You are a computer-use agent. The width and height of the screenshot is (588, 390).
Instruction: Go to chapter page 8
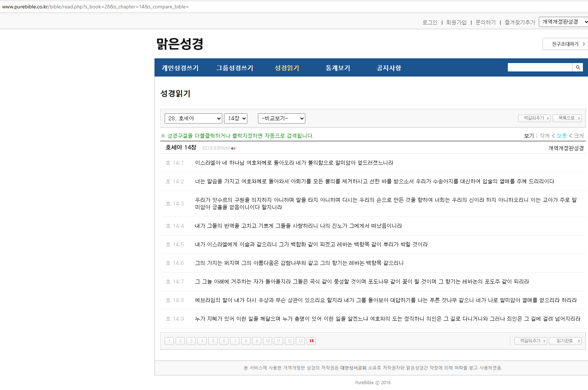pyautogui.click(x=246, y=341)
